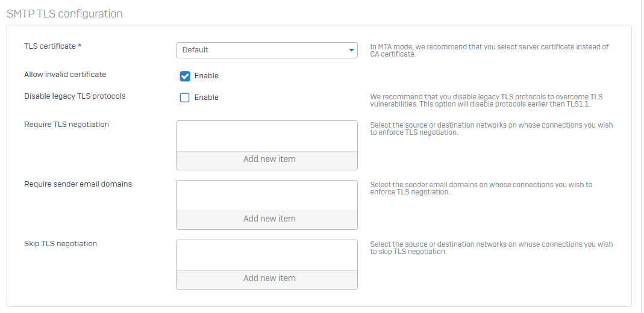Screen dimensions: 644x313
Task: Click the Skip TLS negotiation label
Action: 61,244
